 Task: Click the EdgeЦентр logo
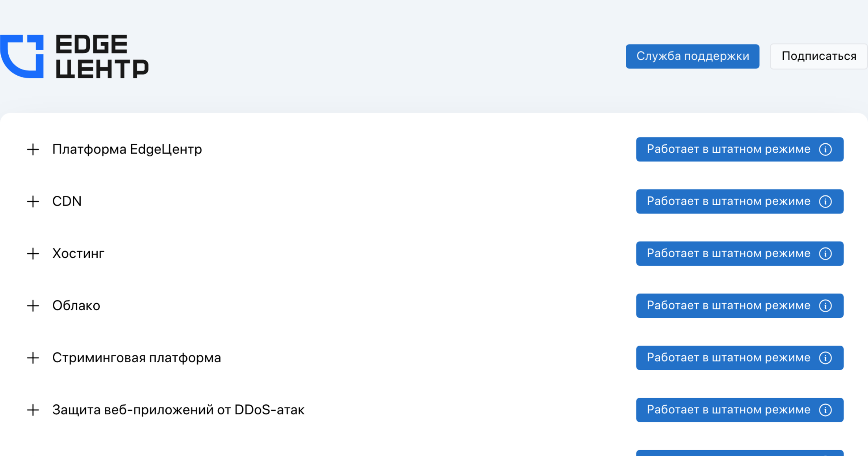point(74,56)
